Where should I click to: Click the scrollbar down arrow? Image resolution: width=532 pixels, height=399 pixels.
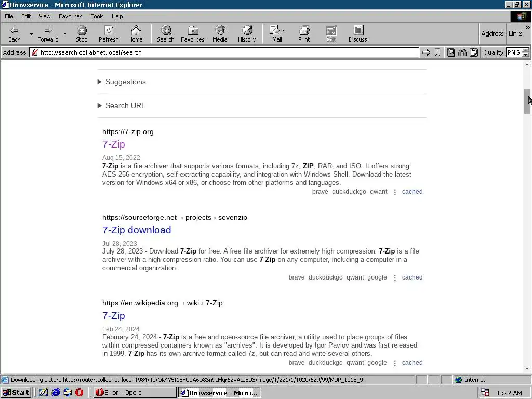(527, 369)
